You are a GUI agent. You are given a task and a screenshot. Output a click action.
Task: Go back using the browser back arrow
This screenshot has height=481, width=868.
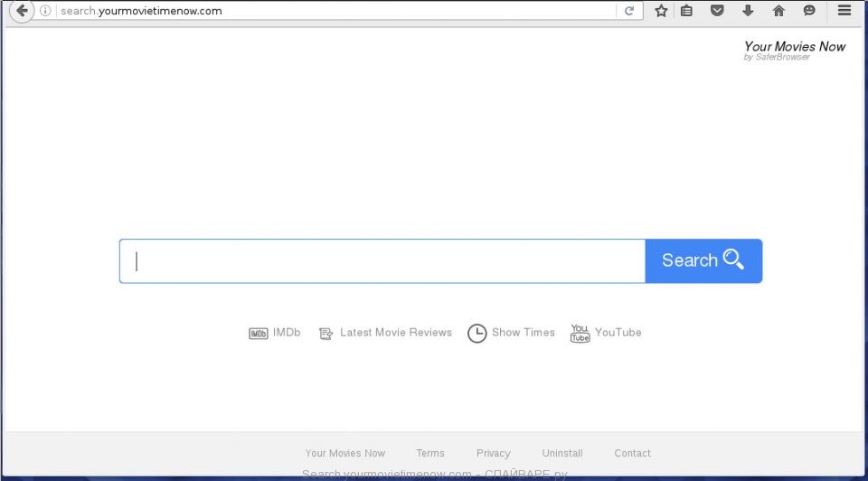(22, 11)
